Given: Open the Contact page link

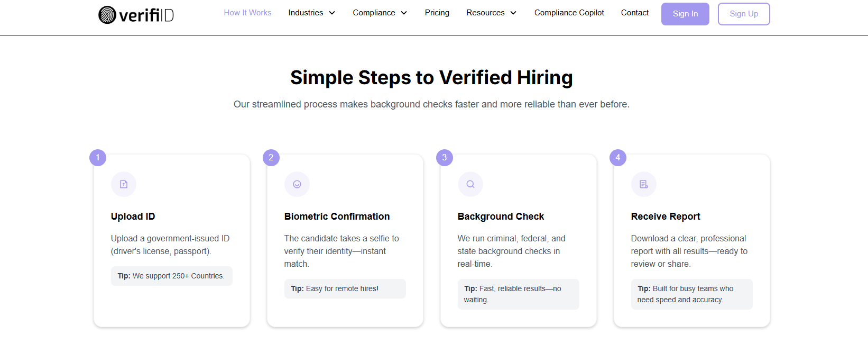Looking at the screenshot, I should pyautogui.click(x=634, y=13).
